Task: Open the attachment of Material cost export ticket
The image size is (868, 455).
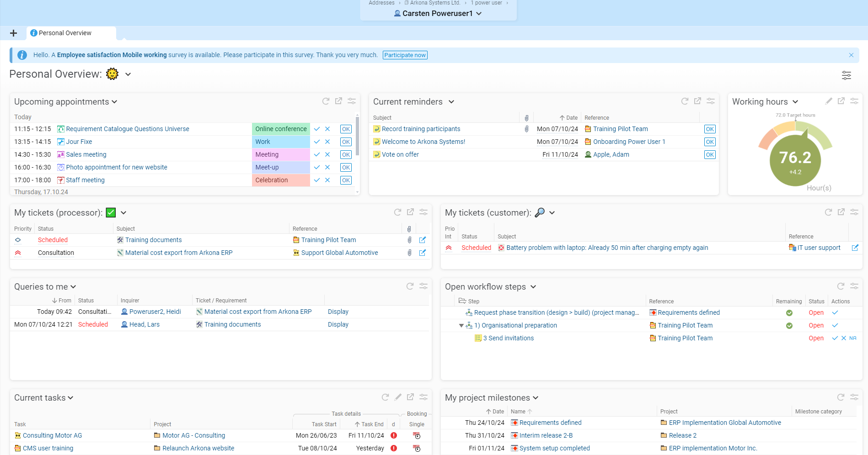Action: 409,253
